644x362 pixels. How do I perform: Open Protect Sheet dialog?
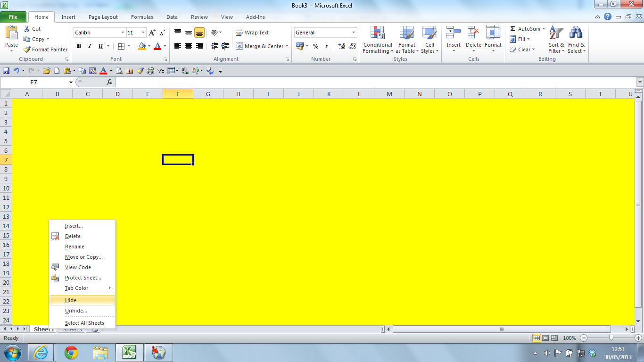click(x=84, y=278)
